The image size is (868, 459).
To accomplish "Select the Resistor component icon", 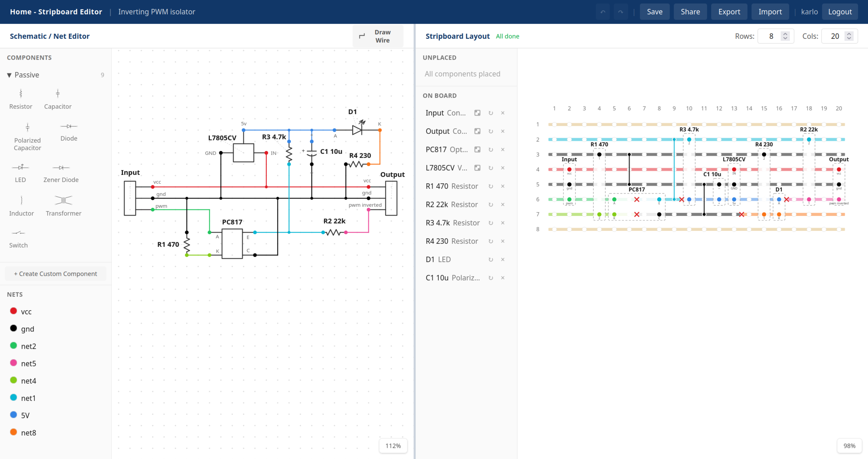I will tap(21, 93).
